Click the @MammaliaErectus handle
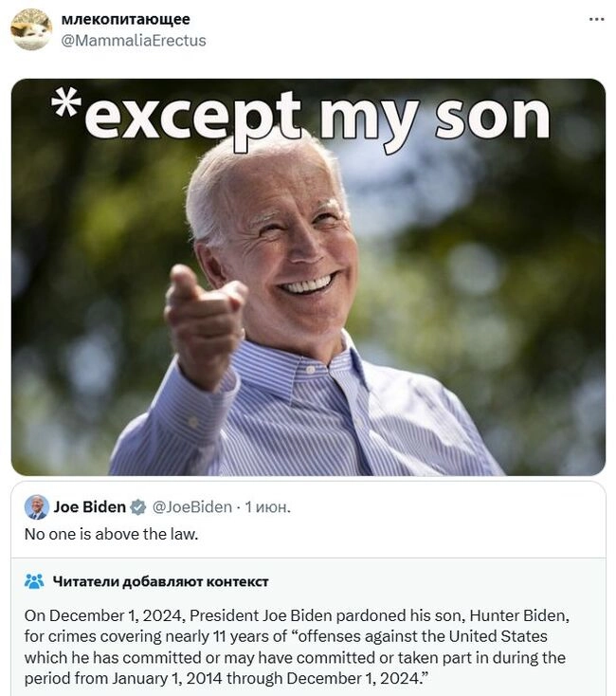The image size is (616, 696). click(133, 40)
